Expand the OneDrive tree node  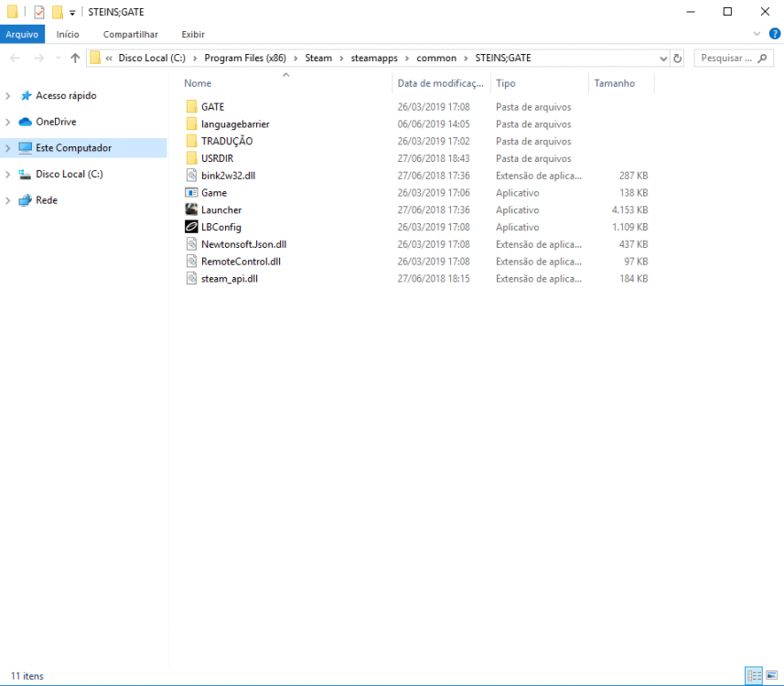pos(7,122)
